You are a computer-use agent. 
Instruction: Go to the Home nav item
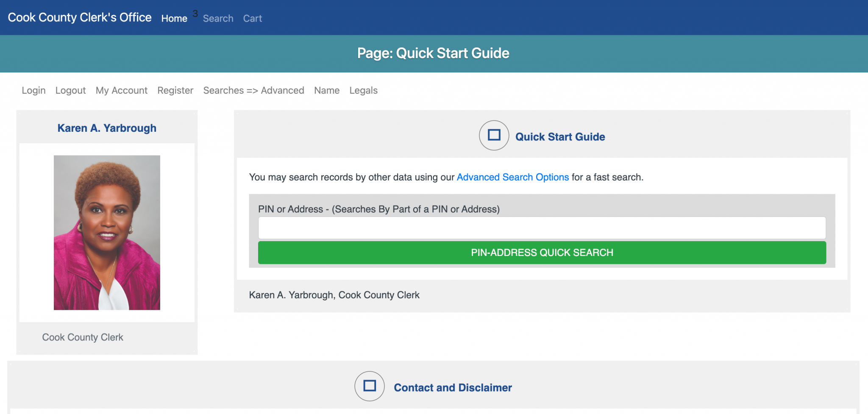174,19
